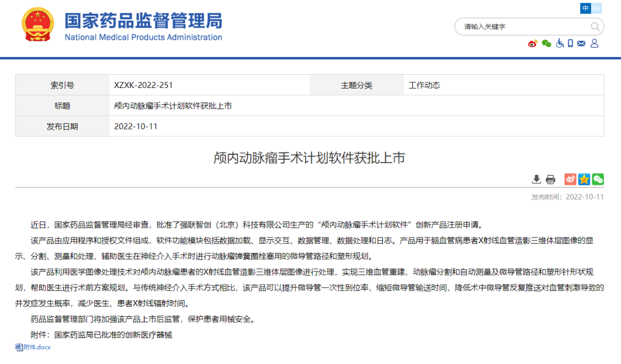Print the article using the printer icon
This screenshot has width=621, height=364.
pos(550,179)
